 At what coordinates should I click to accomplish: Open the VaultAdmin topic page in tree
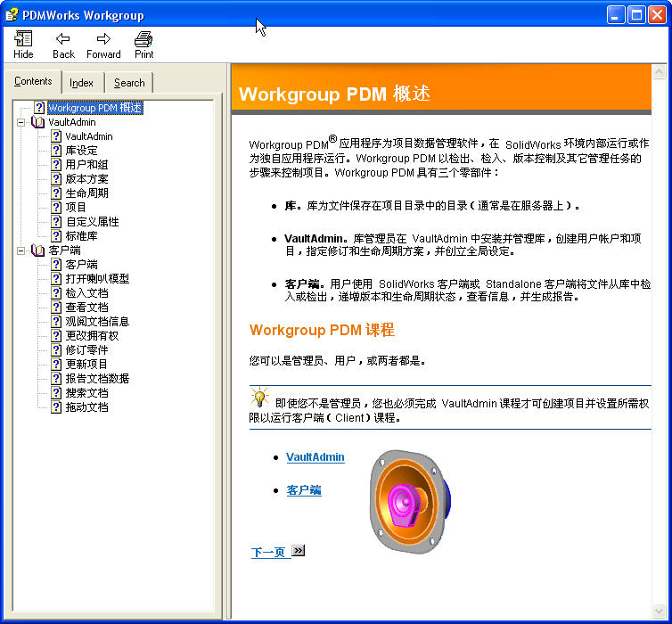coord(89,136)
